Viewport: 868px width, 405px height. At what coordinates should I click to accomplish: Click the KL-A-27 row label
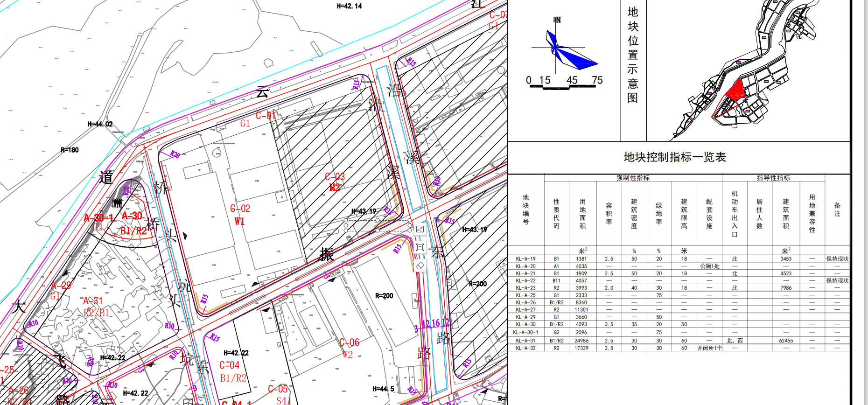(x=525, y=310)
